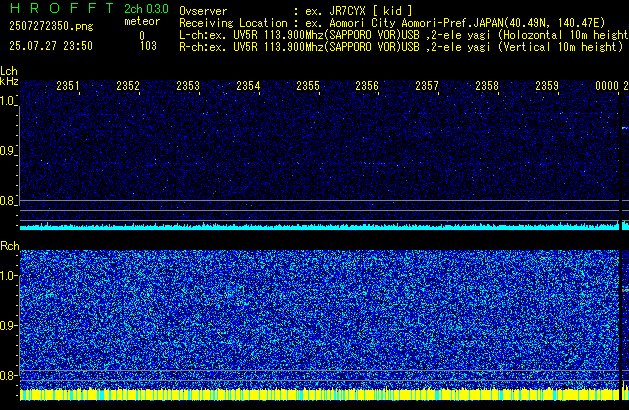Click the 1.0 kHz label on Lch axis
The height and width of the screenshot is (410, 629).
[x=8, y=101]
